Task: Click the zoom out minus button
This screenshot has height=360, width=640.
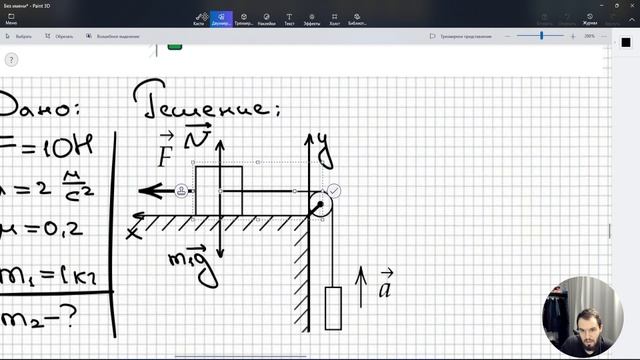Action: click(507, 36)
